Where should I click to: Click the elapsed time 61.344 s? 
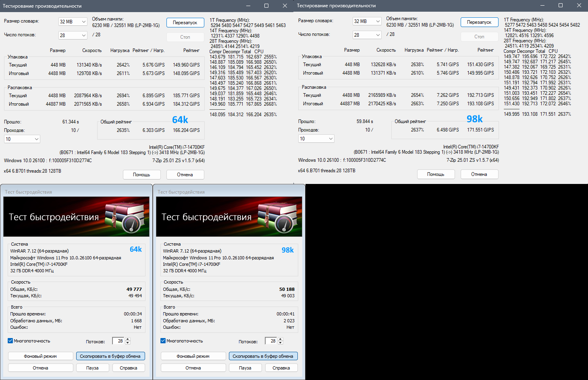point(71,122)
